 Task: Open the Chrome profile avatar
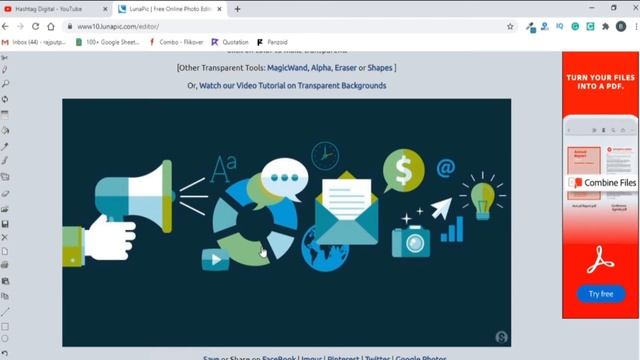point(621,27)
